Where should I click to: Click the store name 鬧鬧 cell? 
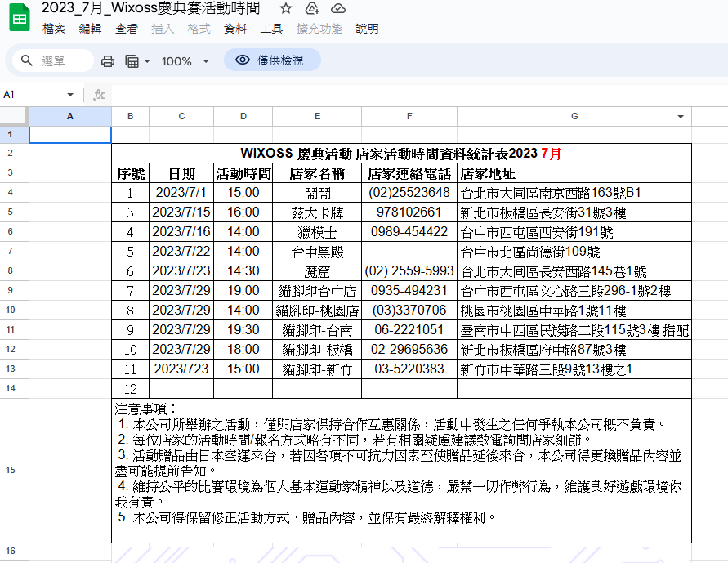pyautogui.click(x=317, y=193)
